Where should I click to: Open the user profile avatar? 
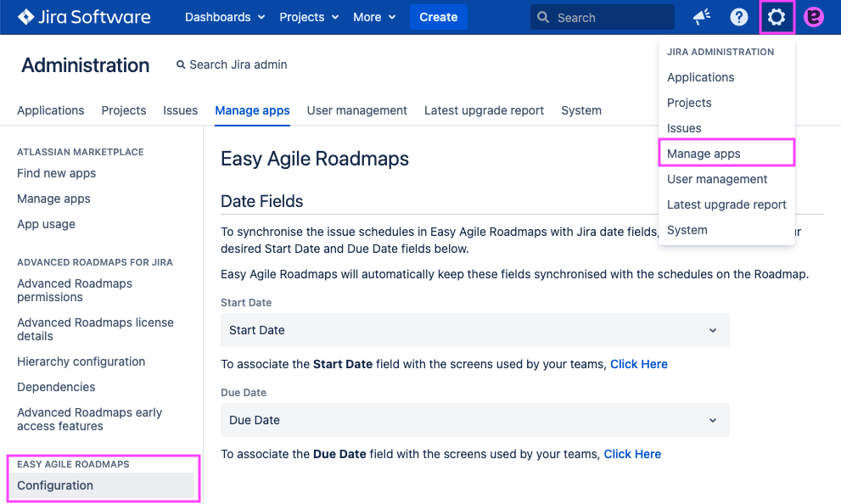pos(814,17)
